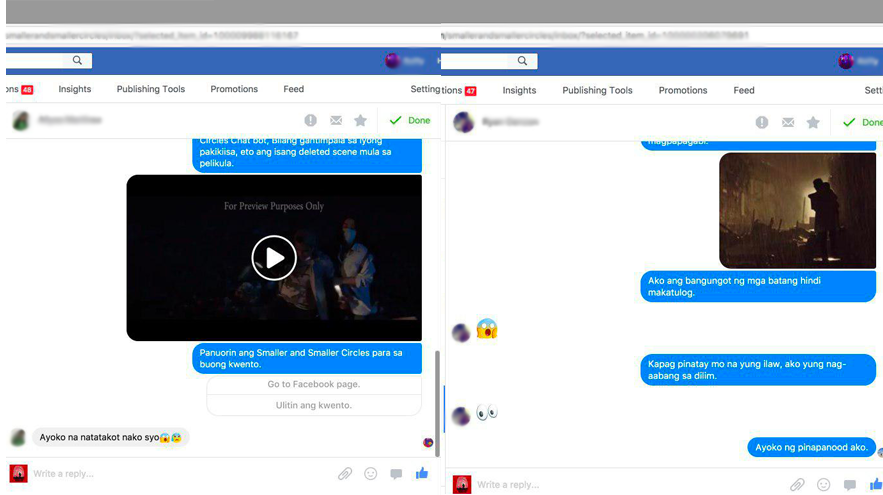
Task: Play the deleted scene video
Action: [x=274, y=258]
